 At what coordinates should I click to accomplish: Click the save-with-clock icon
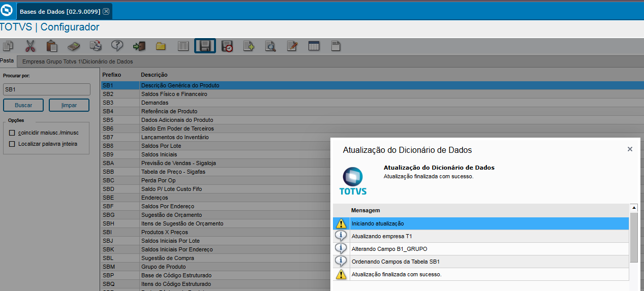(x=227, y=46)
